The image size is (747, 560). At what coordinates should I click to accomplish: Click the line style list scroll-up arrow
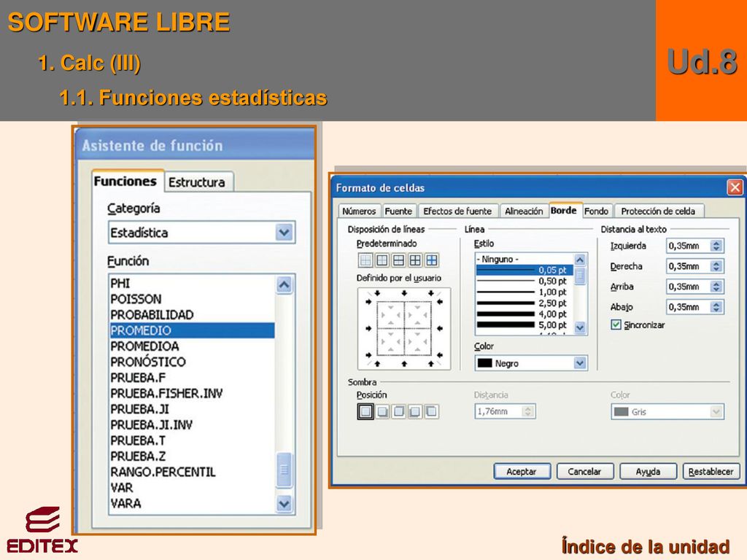pyautogui.click(x=580, y=260)
